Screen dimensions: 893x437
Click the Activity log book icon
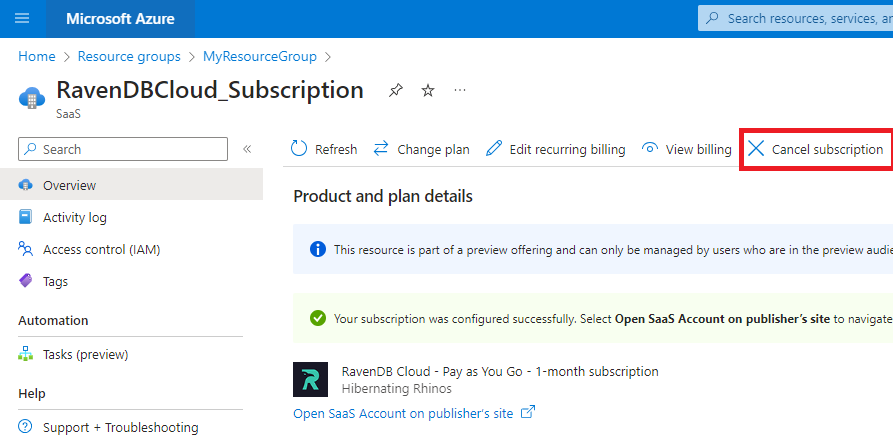tap(26, 217)
